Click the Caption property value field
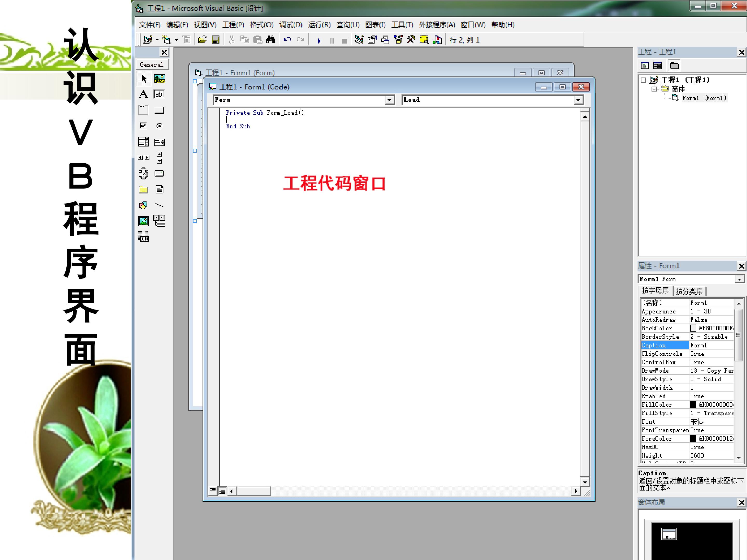The height and width of the screenshot is (560, 747). pyautogui.click(x=711, y=345)
